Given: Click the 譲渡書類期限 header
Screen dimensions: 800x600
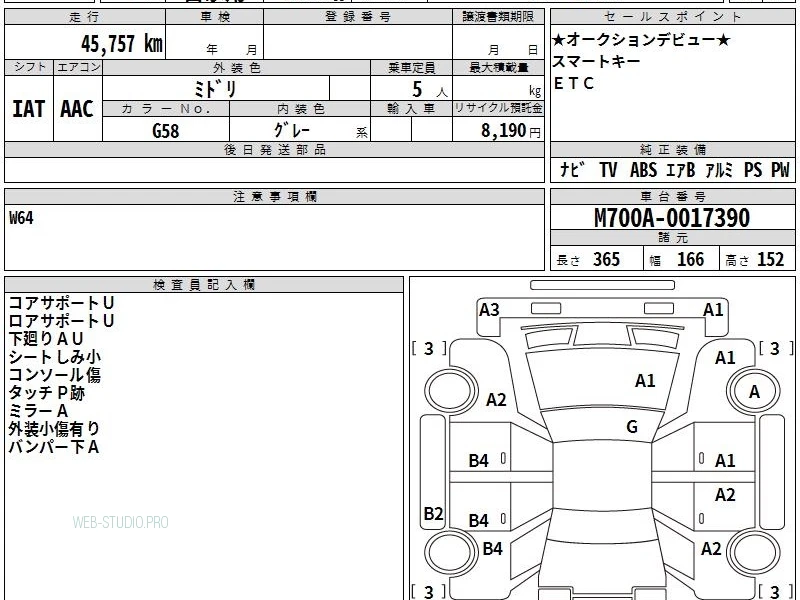Looking at the screenshot, I should [x=498, y=17].
